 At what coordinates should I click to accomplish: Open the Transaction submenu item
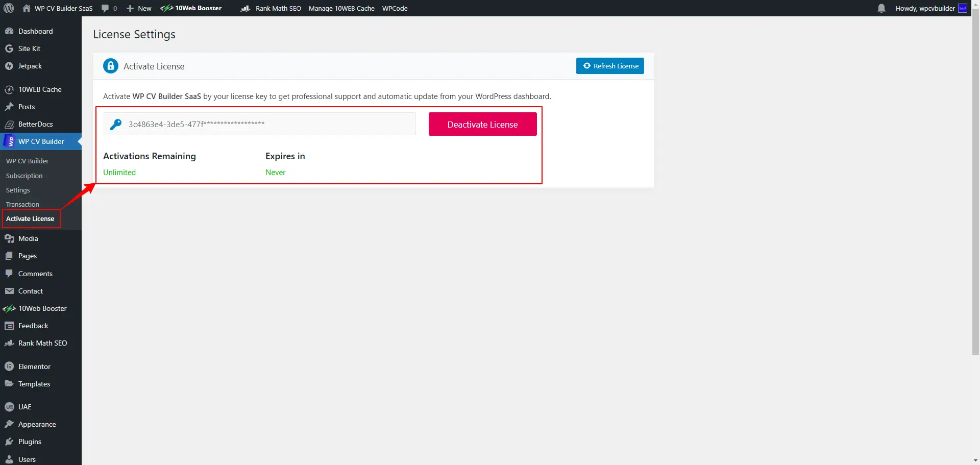tap(22, 204)
